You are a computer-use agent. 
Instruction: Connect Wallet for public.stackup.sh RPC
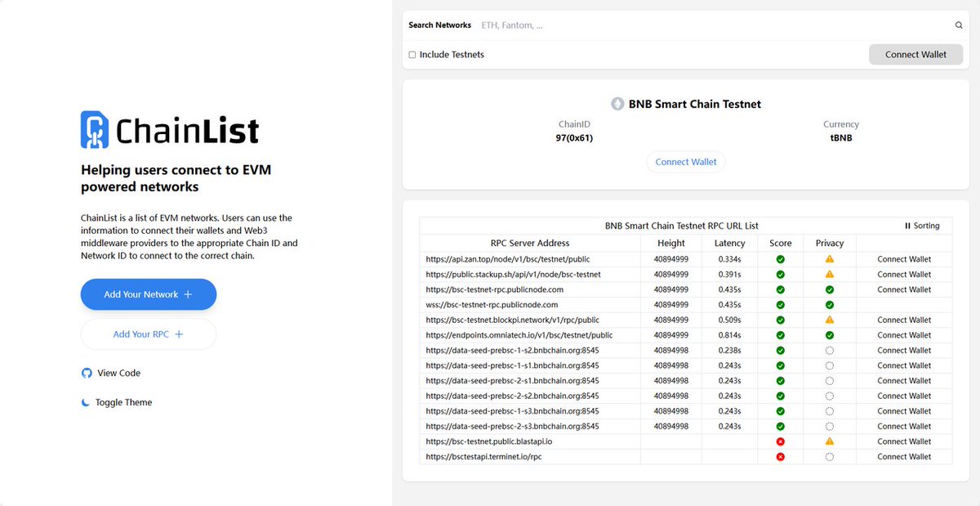click(904, 275)
